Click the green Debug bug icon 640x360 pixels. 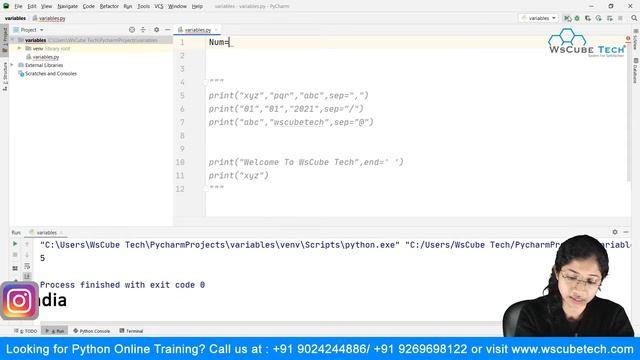point(577,18)
